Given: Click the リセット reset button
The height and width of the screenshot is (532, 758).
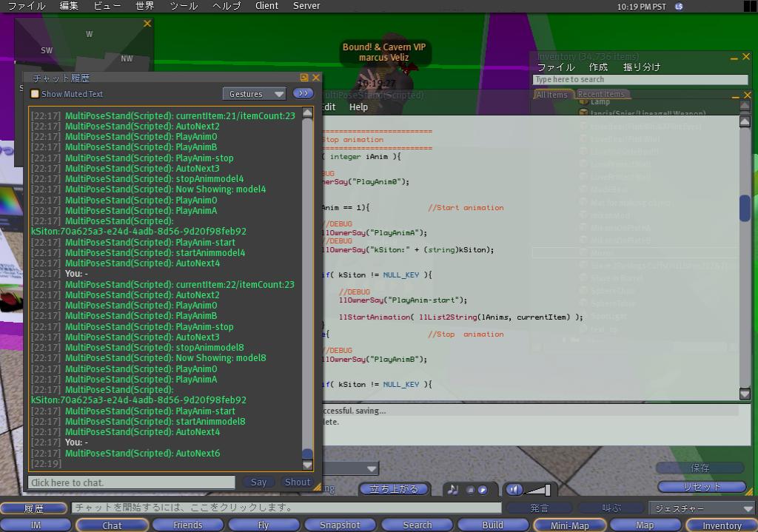Looking at the screenshot, I should tap(702, 487).
